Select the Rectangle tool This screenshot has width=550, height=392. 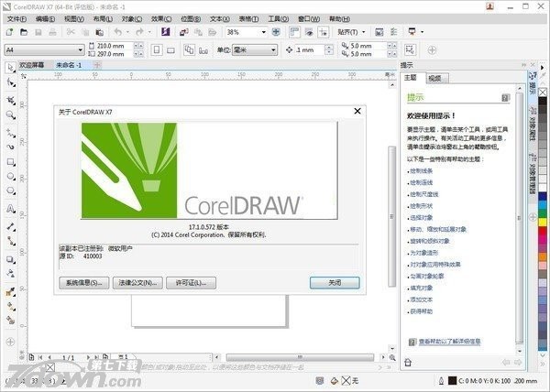(x=10, y=162)
